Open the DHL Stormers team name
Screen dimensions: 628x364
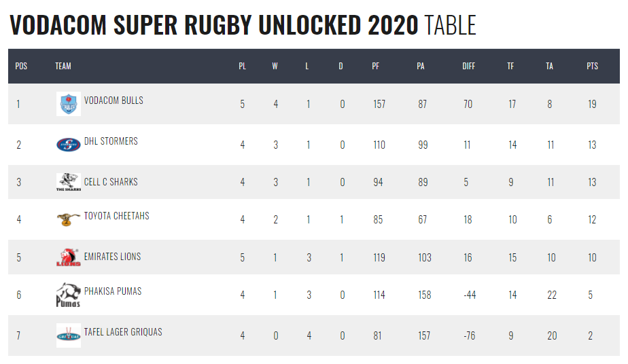pos(111,141)
